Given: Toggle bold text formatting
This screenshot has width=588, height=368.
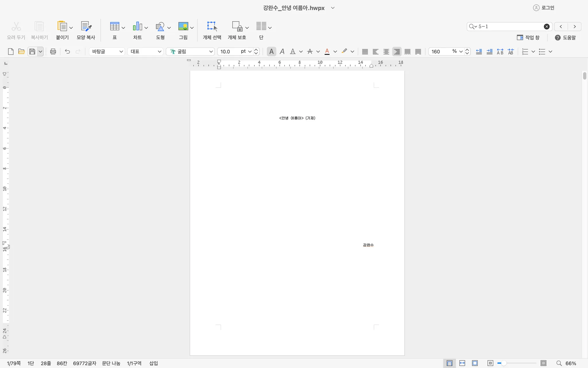Looking at the screenshot, I should (x=271, y=51).
